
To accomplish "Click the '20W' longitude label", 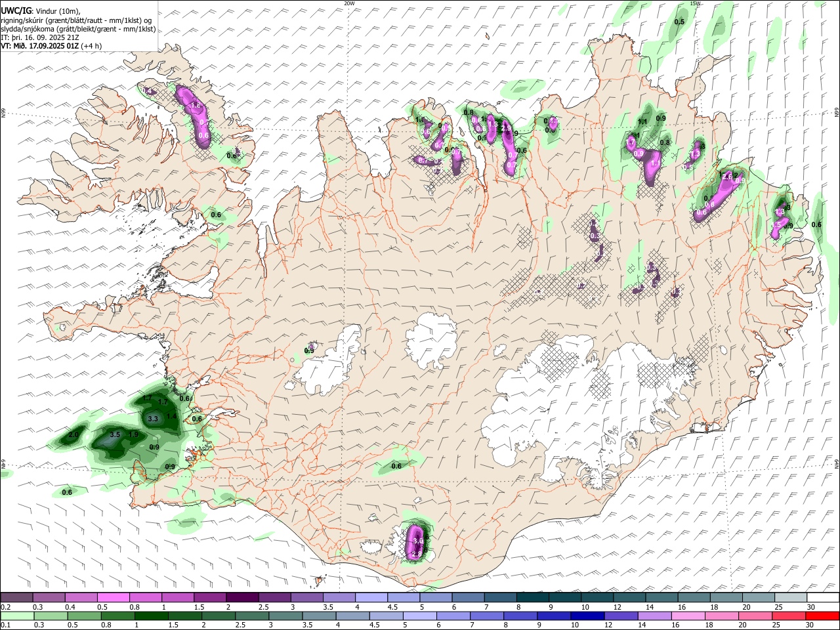I will coord(349,3).
